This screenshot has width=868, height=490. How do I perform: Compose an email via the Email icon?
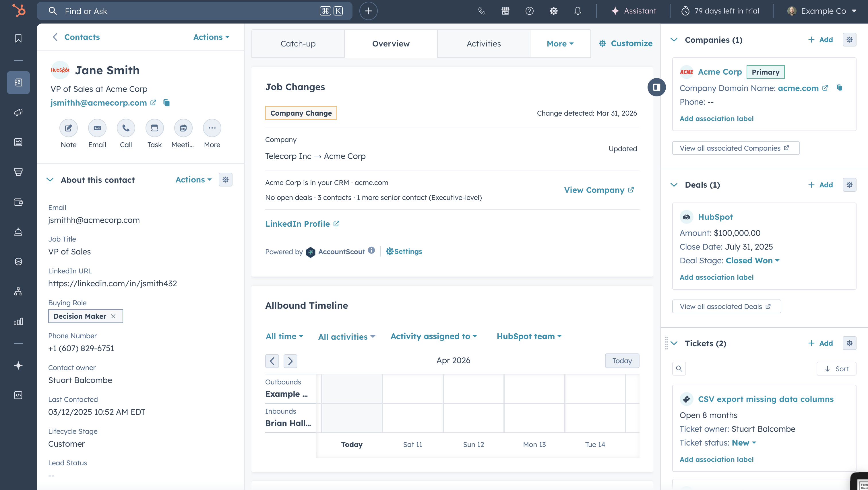click(x=97, y=128)
